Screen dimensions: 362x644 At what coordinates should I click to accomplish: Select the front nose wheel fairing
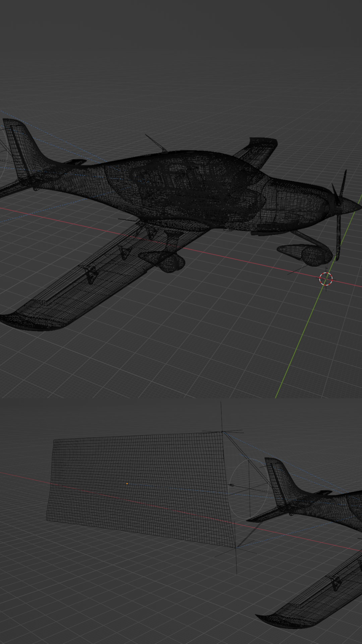pos(304,255)
